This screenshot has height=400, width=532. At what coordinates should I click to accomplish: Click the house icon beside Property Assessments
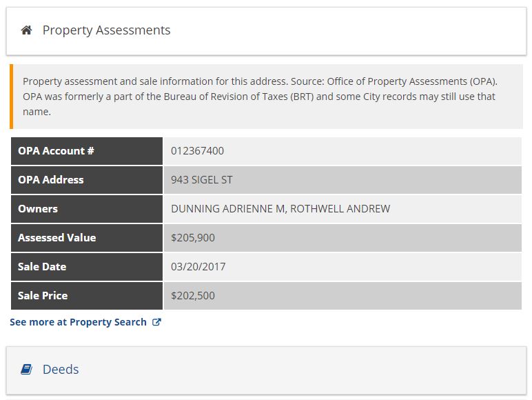[26, 30]
